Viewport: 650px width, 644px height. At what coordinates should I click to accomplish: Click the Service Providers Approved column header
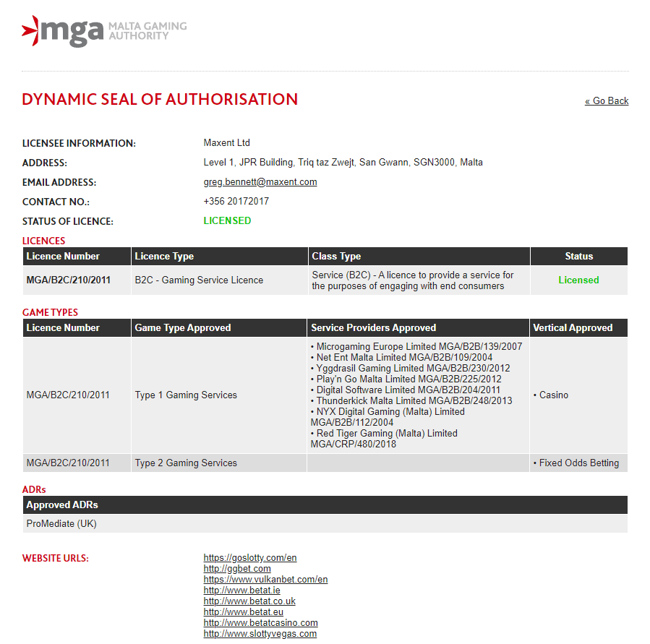373,328
